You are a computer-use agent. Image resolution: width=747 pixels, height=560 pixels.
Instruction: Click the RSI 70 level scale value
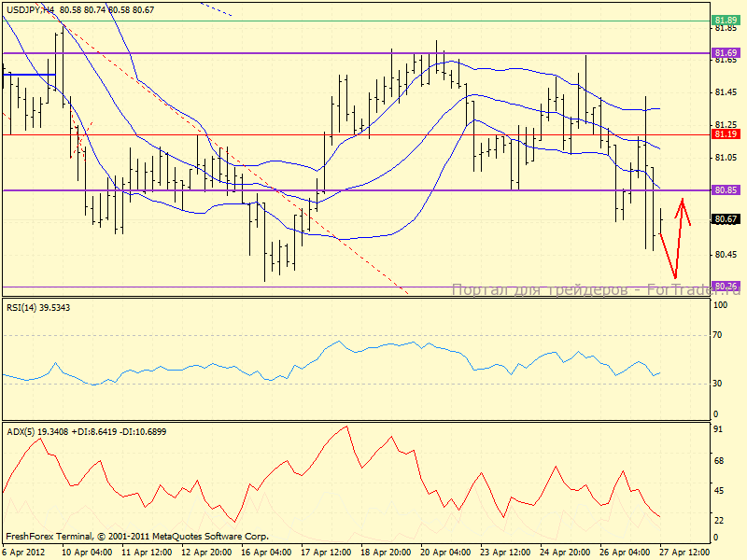click(719, 335)
